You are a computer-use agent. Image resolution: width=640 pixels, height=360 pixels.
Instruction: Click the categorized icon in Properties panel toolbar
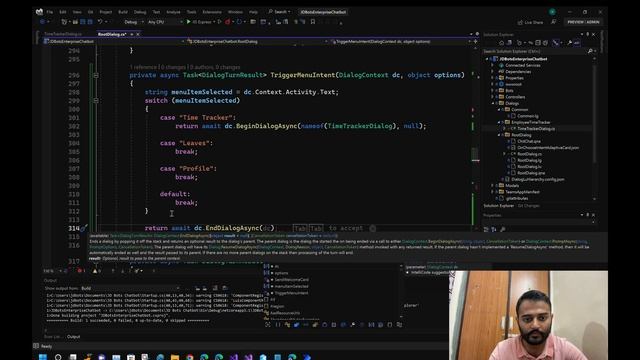pyautogui.click(x=486, y=229)
